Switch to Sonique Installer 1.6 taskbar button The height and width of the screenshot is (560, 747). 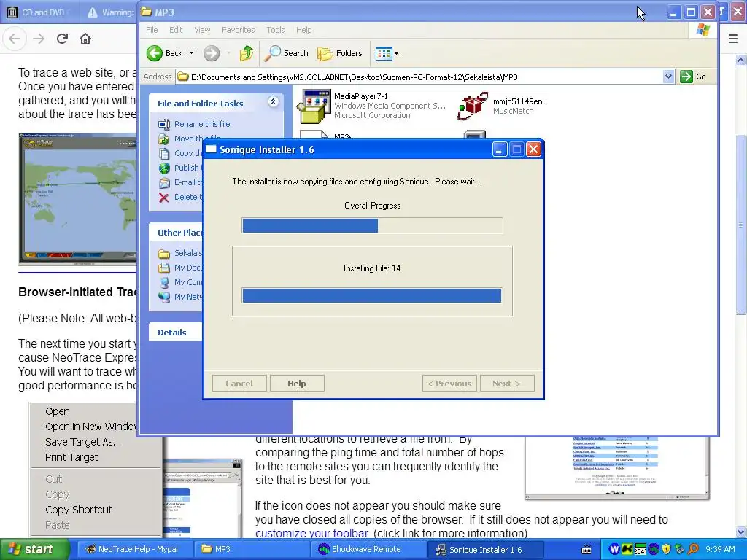pos(486,550)
